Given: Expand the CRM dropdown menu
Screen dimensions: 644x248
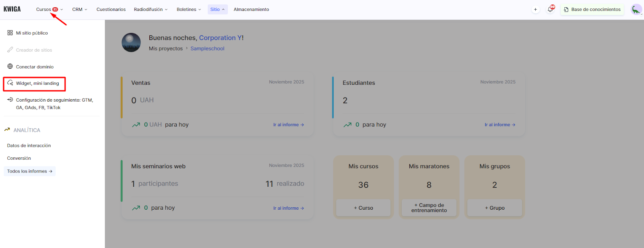Looking at the screenshot, I should (x=79, y=9).
